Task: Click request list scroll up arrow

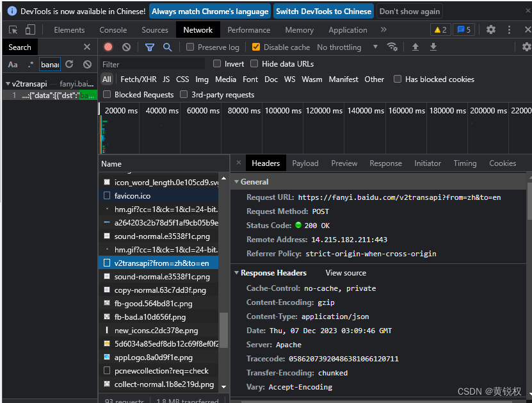Action: pos(223,178)
